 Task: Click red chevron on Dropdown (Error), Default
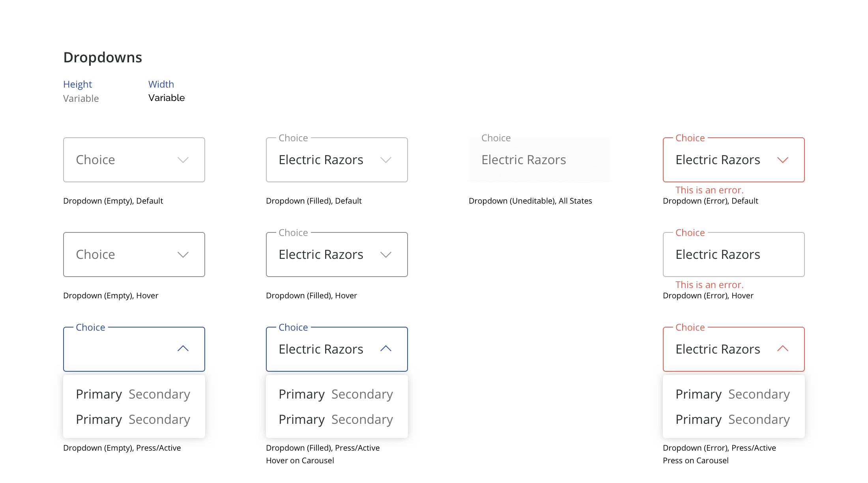[783, 160]
